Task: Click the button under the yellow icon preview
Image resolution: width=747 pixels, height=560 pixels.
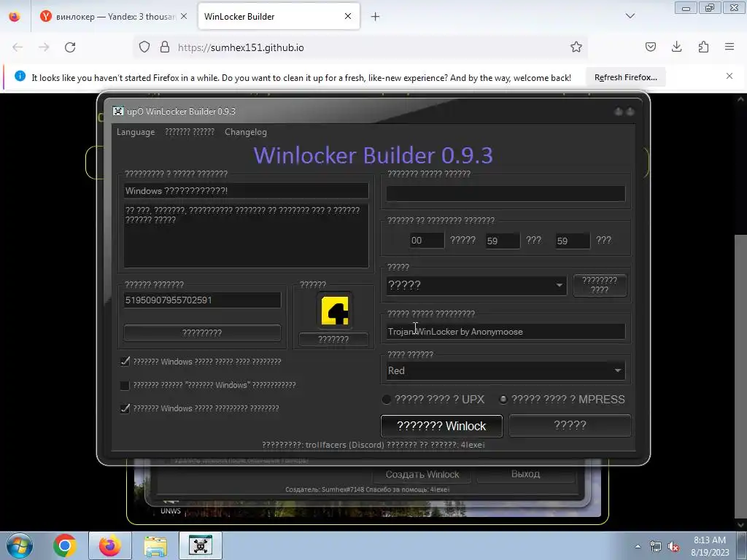Action: point(333,340)
